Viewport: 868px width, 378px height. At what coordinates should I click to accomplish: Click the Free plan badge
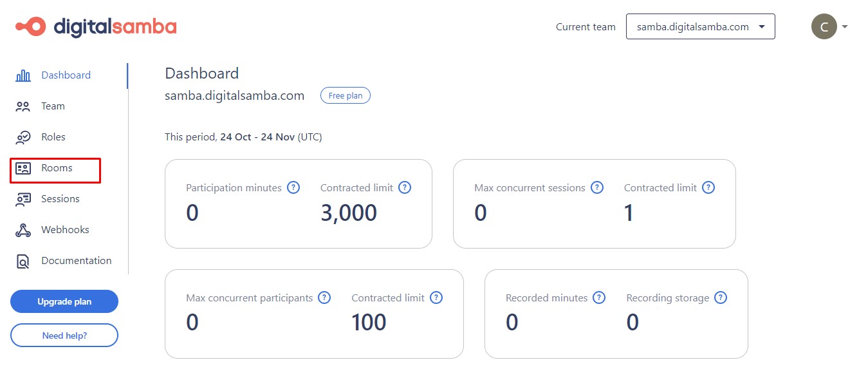[346, 95]
